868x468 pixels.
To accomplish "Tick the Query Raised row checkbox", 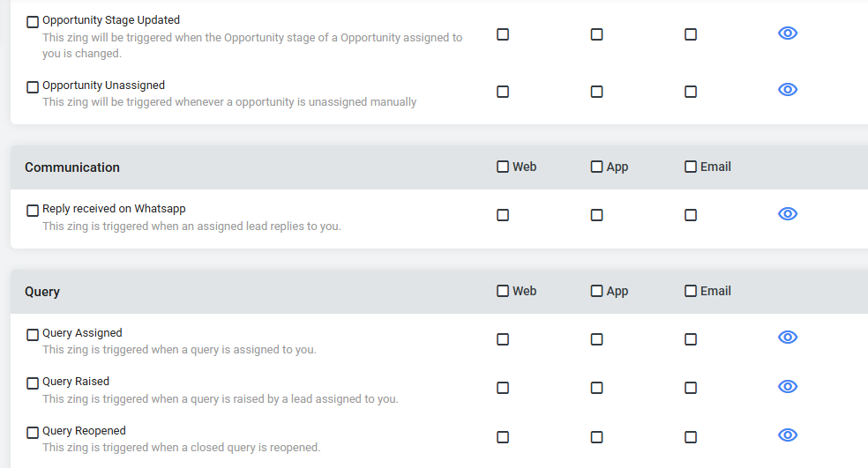I will coord(33,383).
